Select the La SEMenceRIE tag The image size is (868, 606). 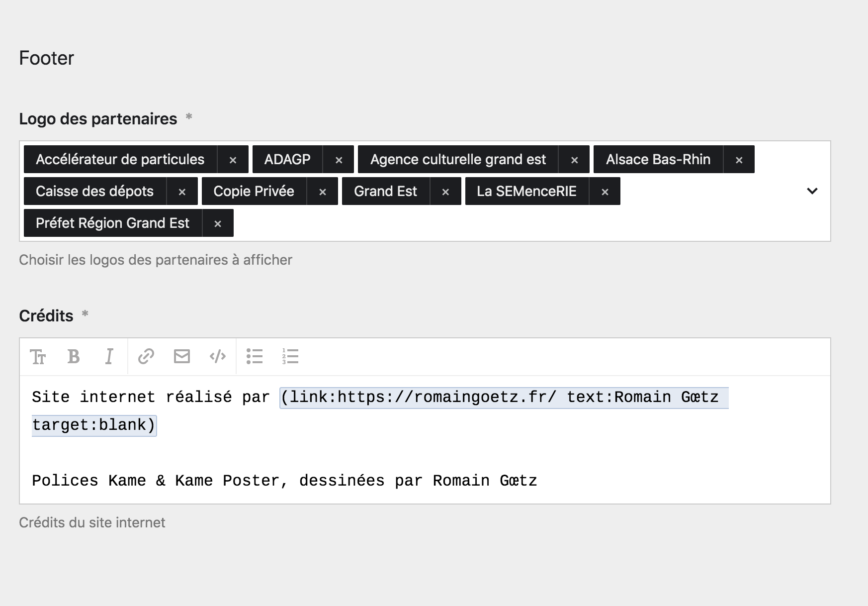(x=526, y=191)
